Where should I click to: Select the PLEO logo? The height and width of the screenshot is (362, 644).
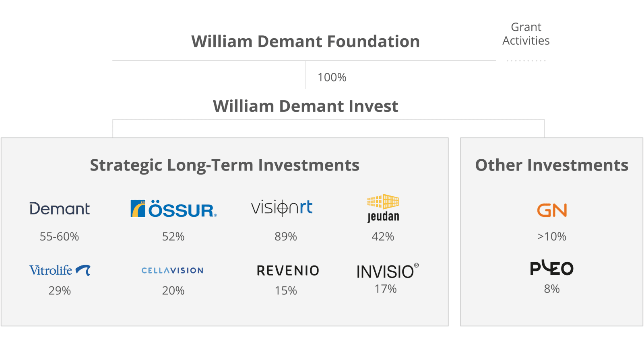(x=552, y=268)
